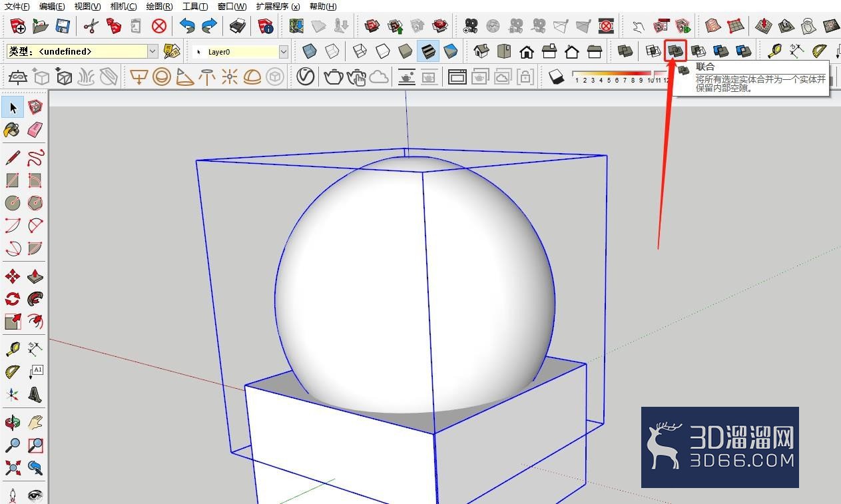
Task: Switch to Iso view house icon
Action: tap(481, 51)
